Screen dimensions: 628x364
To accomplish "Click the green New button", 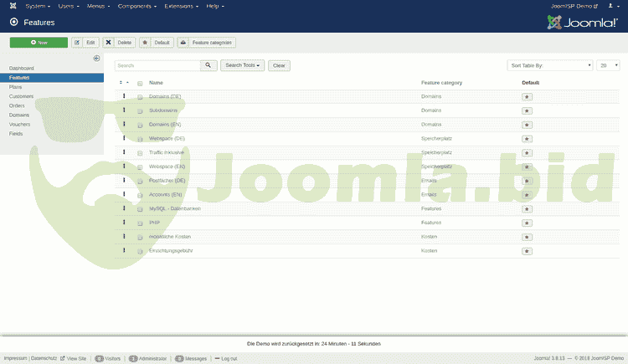I will pos(39,42).
